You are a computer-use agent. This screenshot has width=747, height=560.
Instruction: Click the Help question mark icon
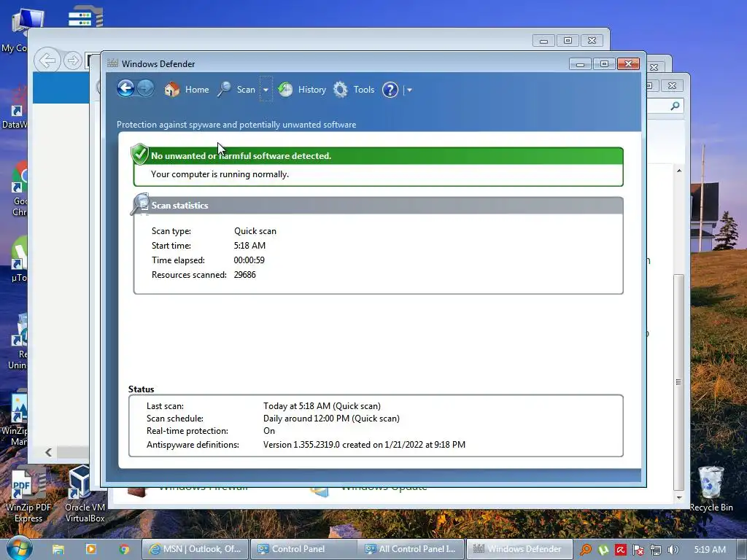coord(390,90)
